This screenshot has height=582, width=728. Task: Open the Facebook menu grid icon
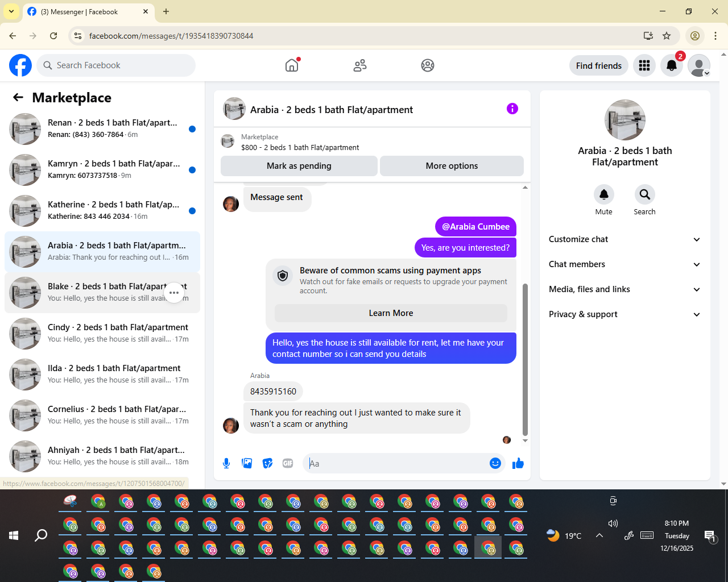(x=644, y=65)
